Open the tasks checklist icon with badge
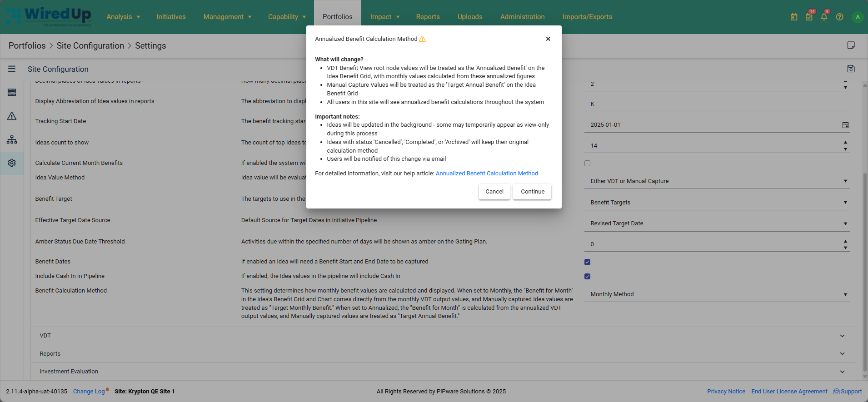The image size is (868, 402). (x=809, y=17)
